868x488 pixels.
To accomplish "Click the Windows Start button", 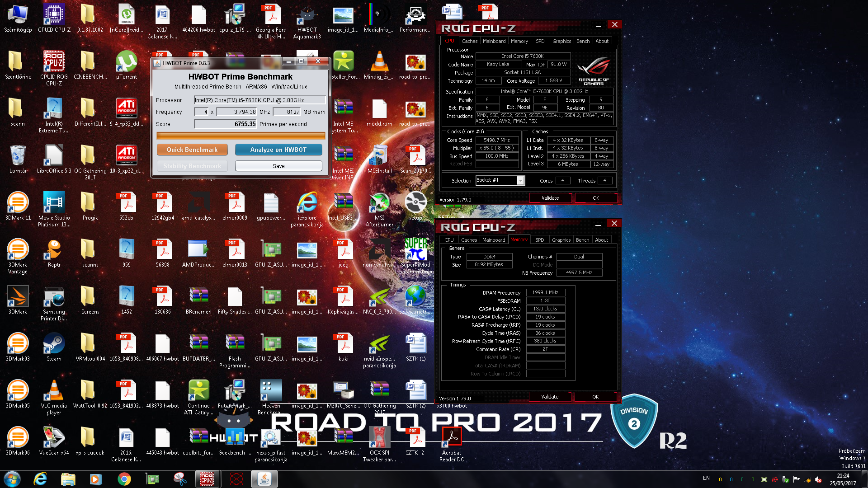I will click(12, 479).
